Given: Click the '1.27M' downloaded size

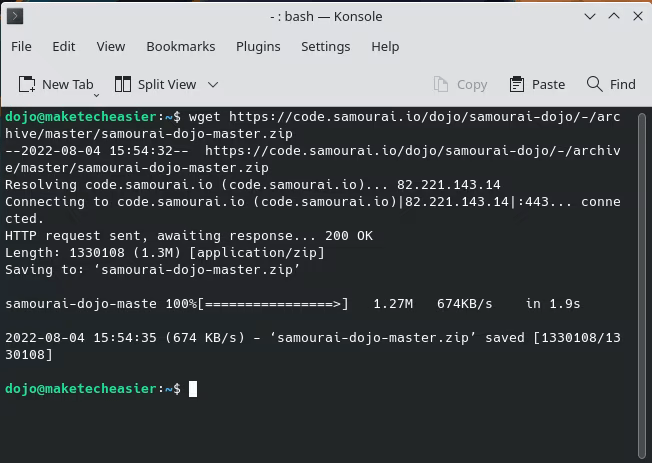Looking at the screenshot, I should [393, 304].
